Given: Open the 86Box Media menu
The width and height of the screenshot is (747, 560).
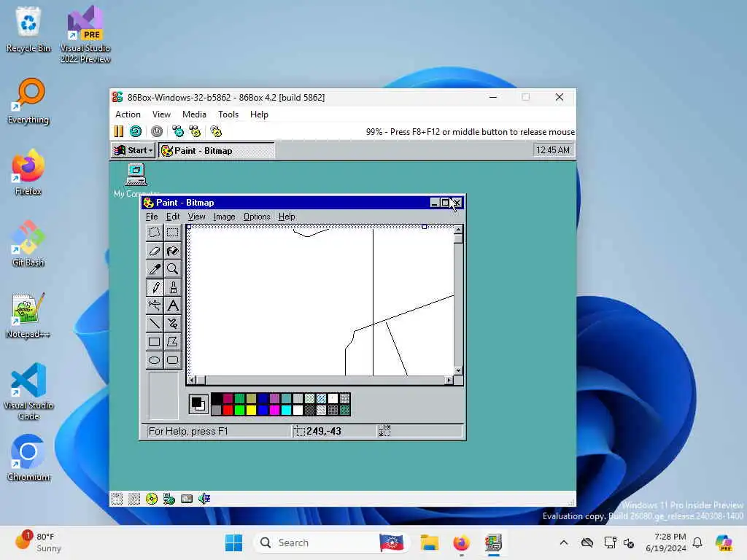Looking at the screenshot, I should click(194, 114).
